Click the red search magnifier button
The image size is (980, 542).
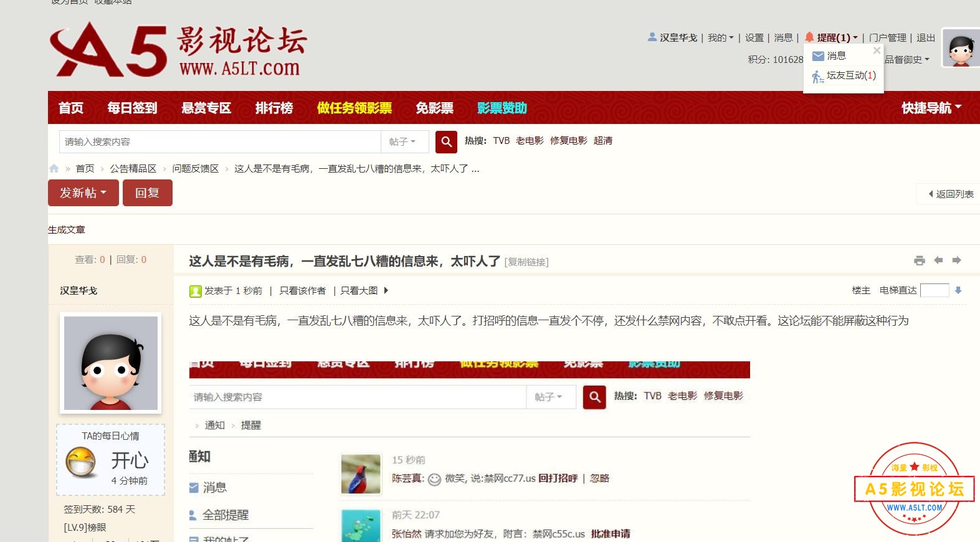tap(446, 141)
